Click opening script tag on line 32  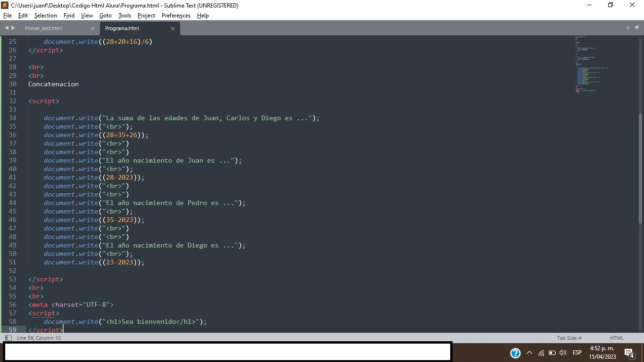coord(43,101)
